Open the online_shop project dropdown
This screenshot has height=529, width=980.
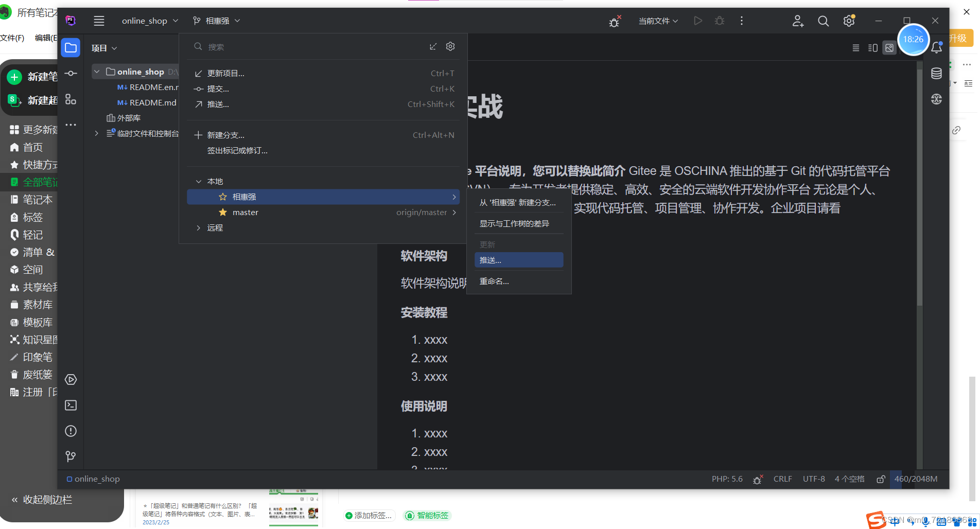click(150, 21)
